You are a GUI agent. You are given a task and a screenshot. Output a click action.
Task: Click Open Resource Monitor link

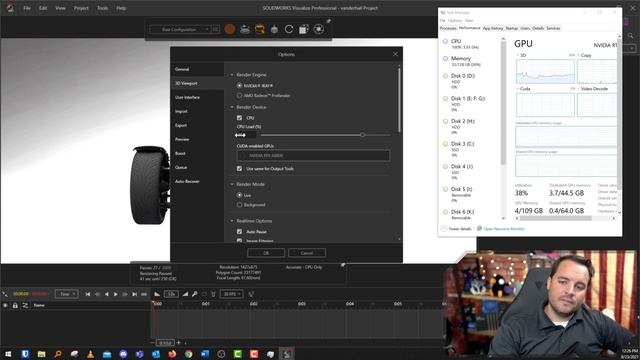(504, 229)
